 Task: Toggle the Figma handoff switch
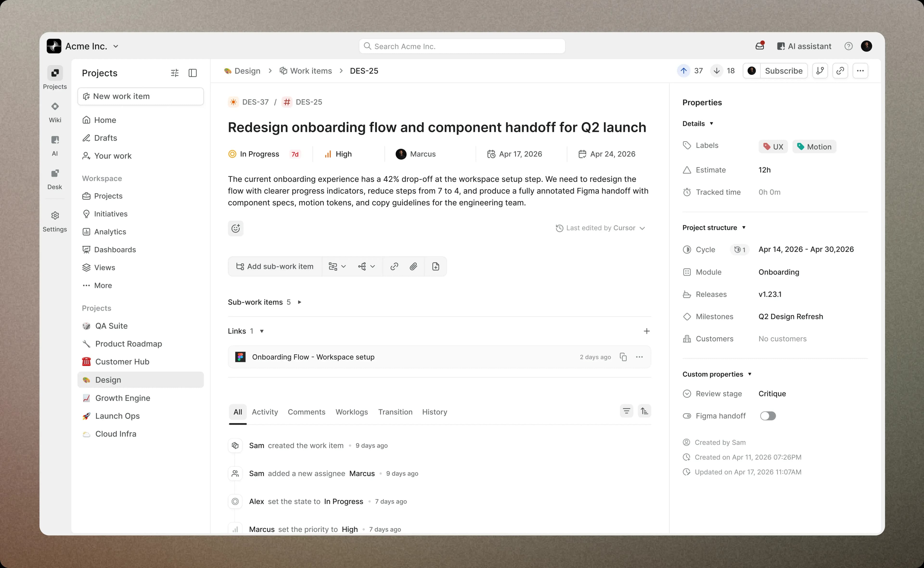tap(768, 416)
